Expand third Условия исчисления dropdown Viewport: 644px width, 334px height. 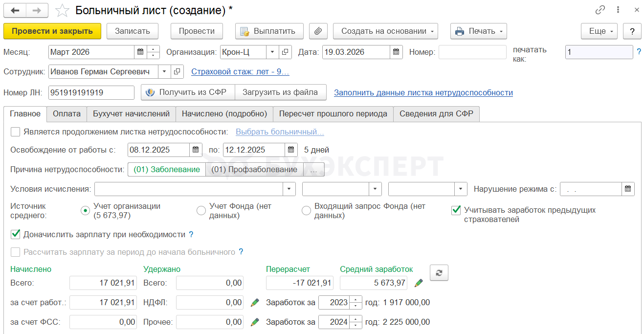(x=461, y=189)
